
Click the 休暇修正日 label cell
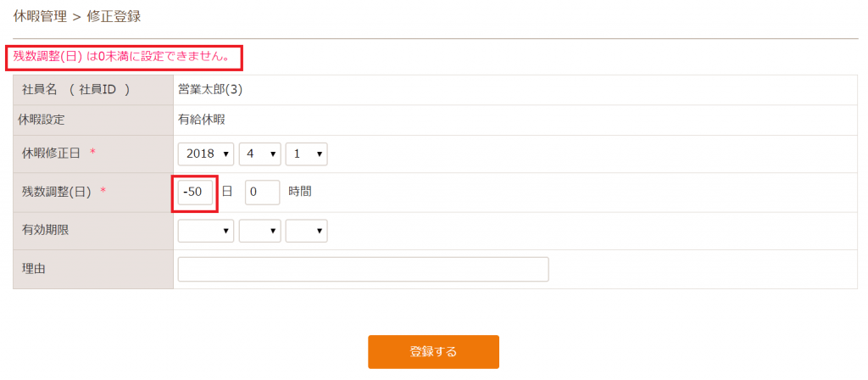point(93,154)
